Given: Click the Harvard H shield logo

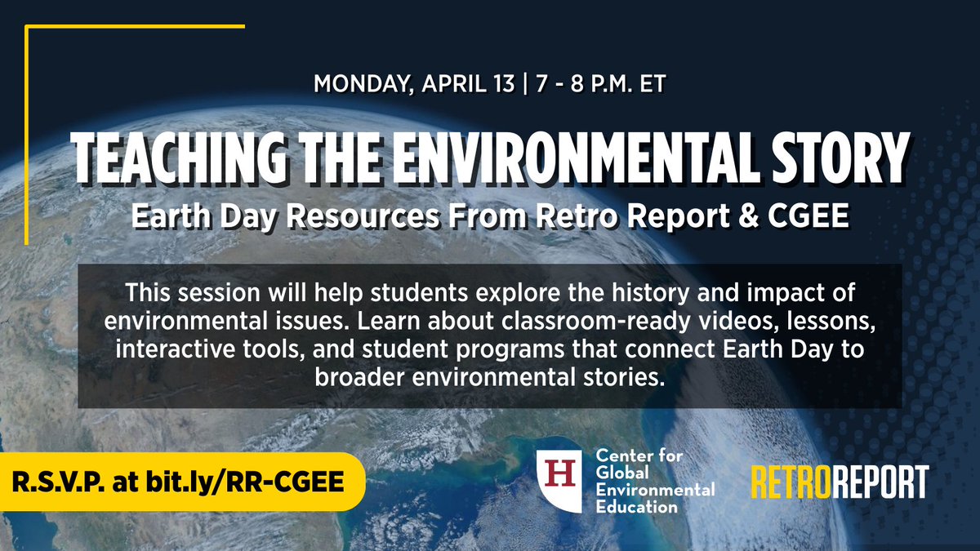Looking at the screenshot, I should coord(559,481).
